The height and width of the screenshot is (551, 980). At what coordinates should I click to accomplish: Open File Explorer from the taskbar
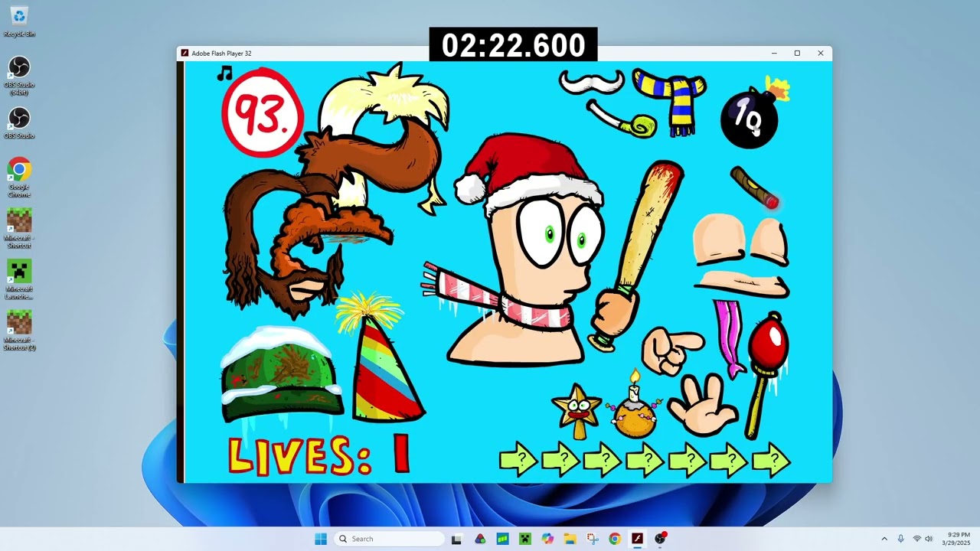570,539
